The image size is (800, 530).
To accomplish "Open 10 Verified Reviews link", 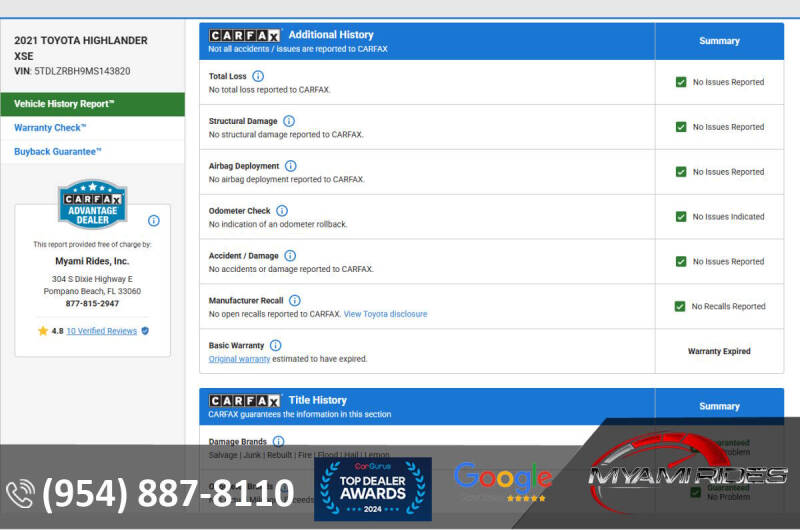I will pyautogui.click(x=101, y=331).
